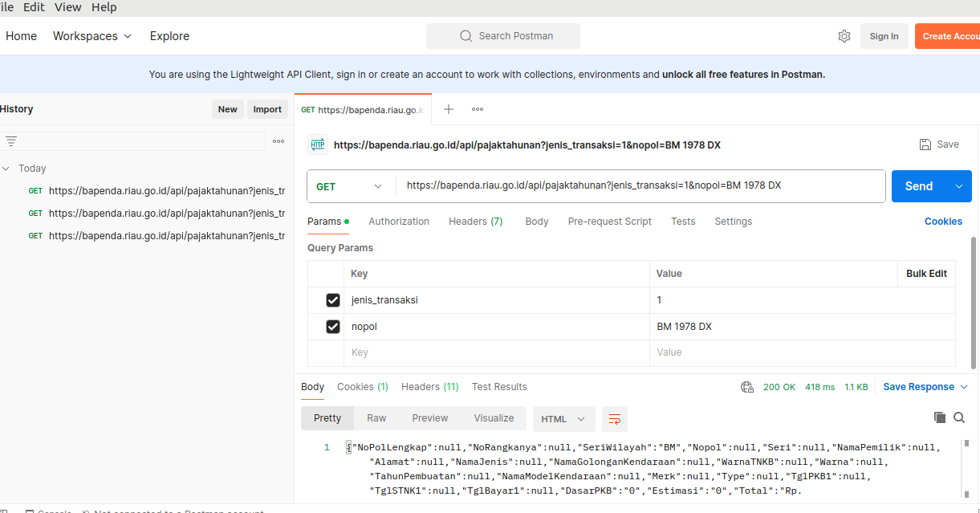Save the current request
980x513 pixels.
(x=939, y=145)
